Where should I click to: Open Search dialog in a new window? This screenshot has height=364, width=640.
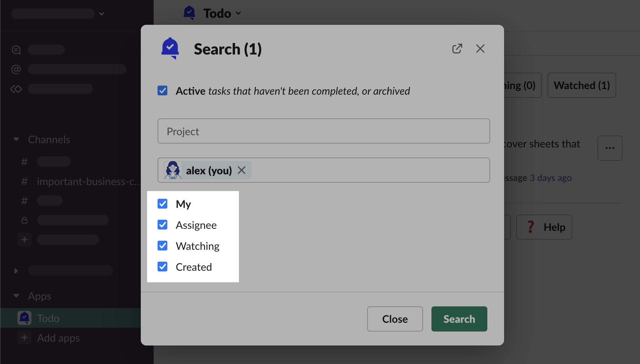(x=457, y=49)
